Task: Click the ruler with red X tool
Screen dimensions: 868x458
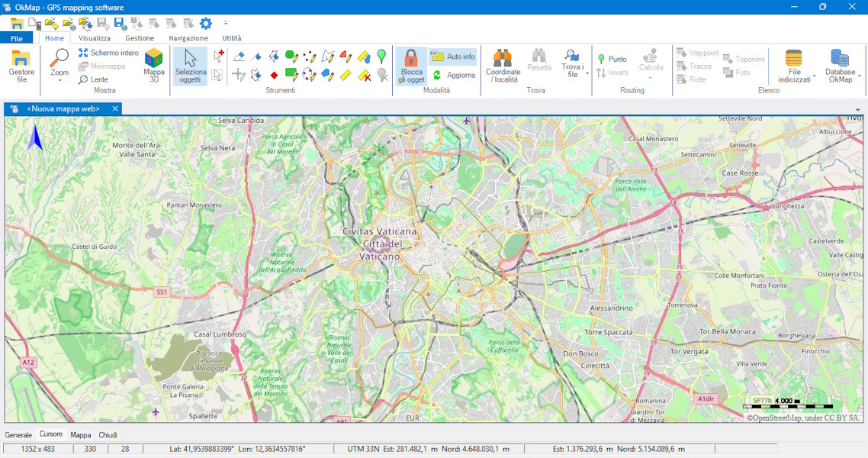Action: pos(365,75)
